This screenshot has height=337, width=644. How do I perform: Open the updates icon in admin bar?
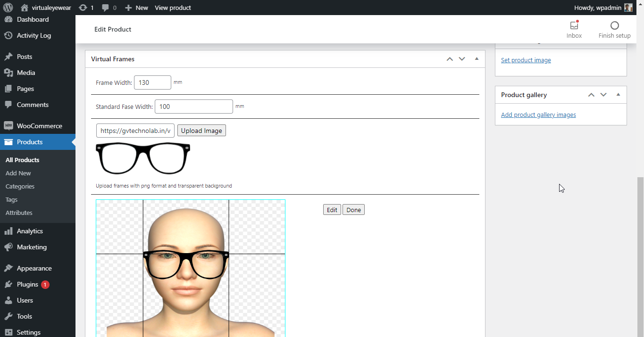point(83,8)
